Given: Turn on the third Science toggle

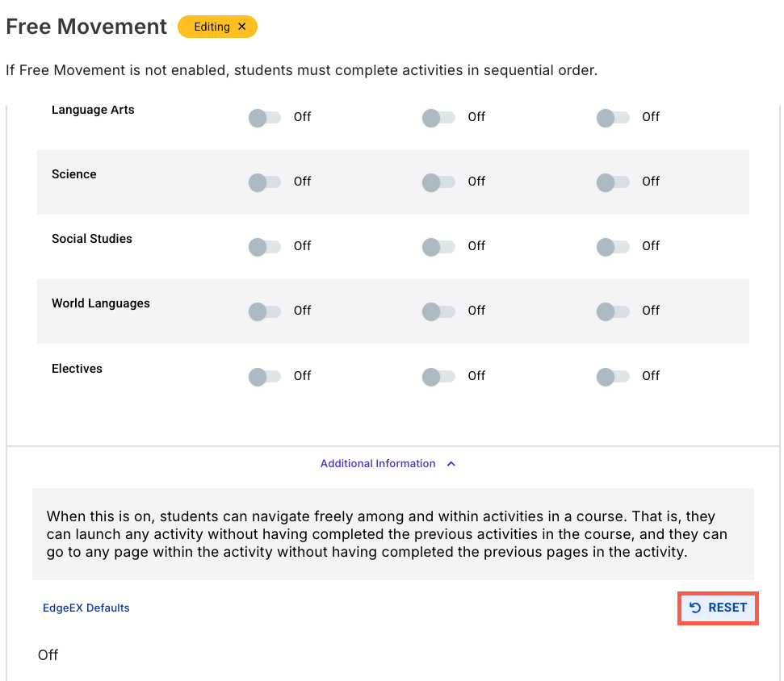Looking at the screenshot, I should pyautogui.click(x=613, y=182).
